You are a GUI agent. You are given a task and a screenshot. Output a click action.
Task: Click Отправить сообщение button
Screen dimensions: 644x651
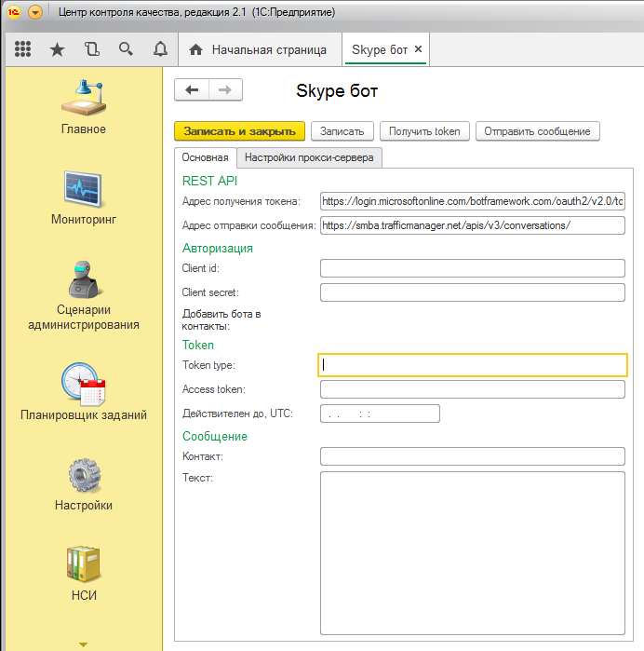tap(537, 131)
